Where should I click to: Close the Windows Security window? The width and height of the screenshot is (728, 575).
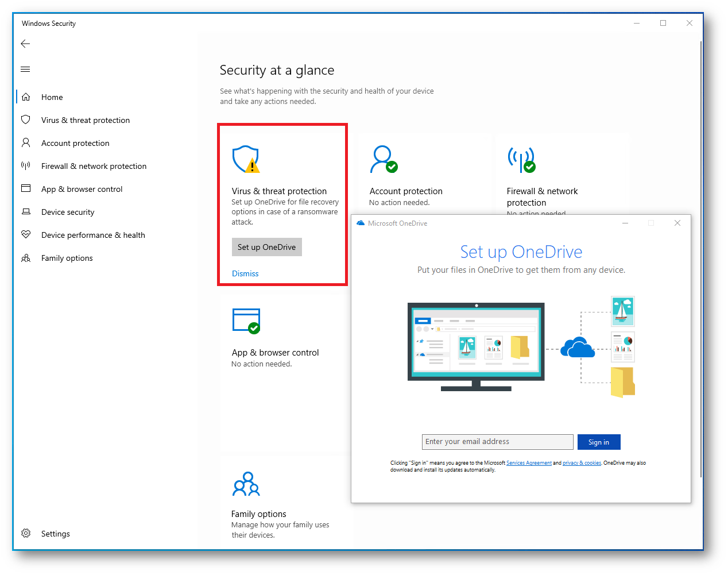point(690,23)
